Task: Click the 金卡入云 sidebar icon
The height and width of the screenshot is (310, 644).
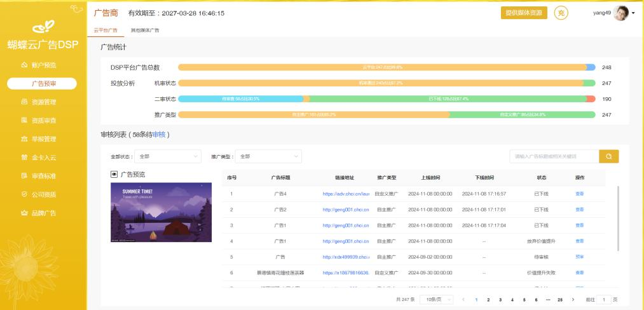Action: pyautogui.click(x=24, y=158)
